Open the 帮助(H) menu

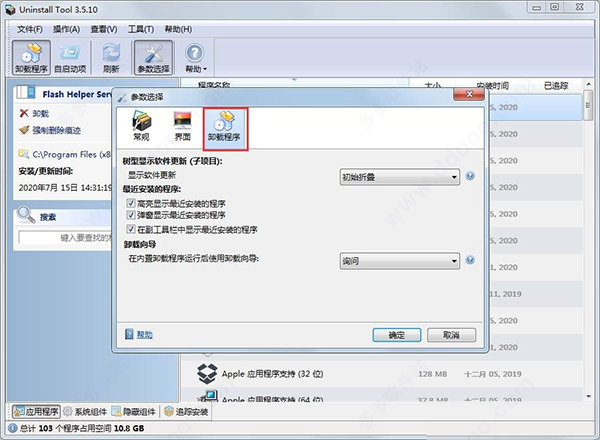point(178,29)
